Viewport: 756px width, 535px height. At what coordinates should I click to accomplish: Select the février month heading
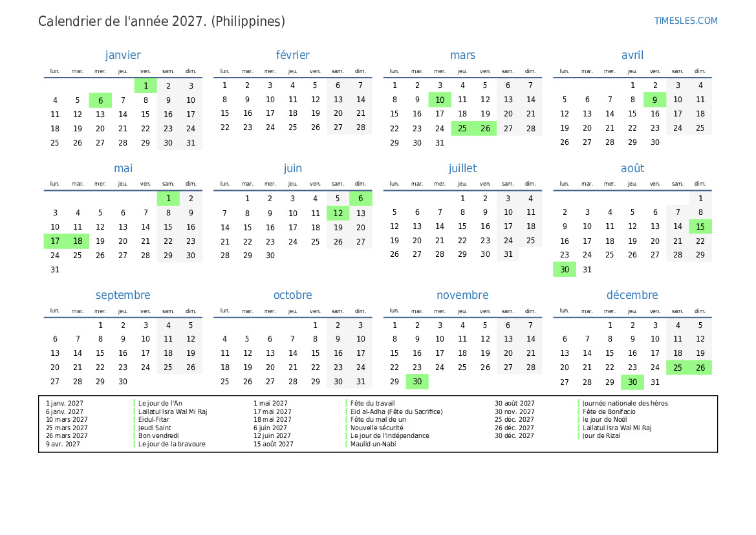click(x=293, y=55)
